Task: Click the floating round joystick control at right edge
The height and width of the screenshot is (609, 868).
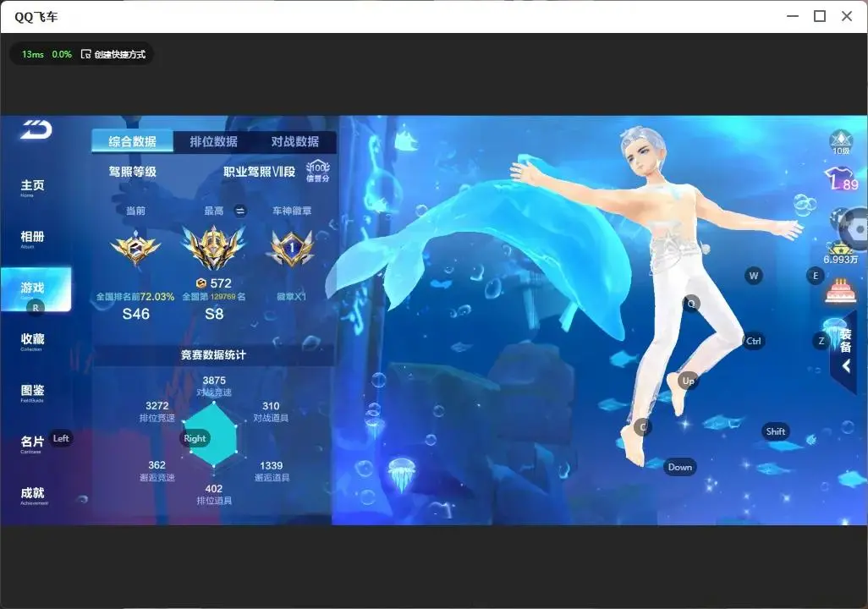Action: [855, 228]
